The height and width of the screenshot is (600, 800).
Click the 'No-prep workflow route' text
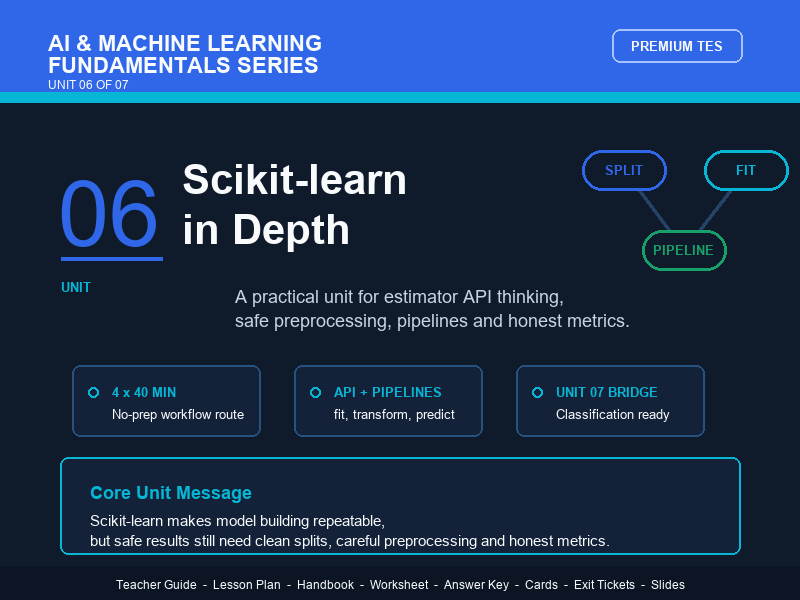(178, 414)
